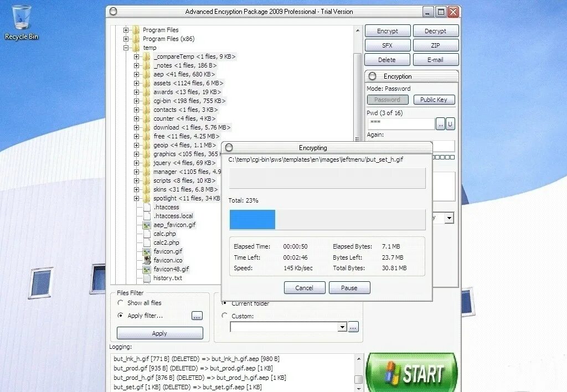The height and width of the screenshot is (392, 567).
Task: Click the Decrypt tab button
Action: click(x=435, y=31)
